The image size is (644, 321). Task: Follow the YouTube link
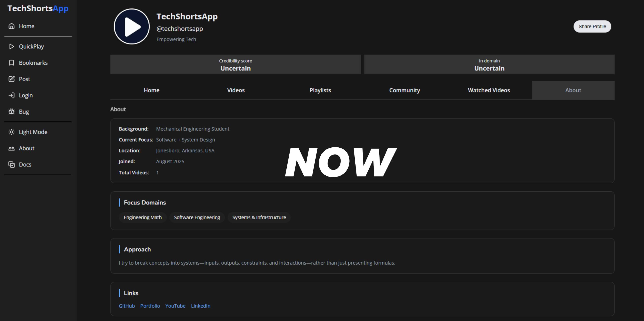click(175, 306)
